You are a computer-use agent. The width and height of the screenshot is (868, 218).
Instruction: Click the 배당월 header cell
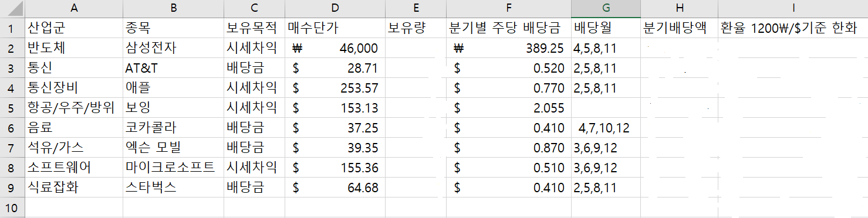pyautogui.click(x=606, y=28)
